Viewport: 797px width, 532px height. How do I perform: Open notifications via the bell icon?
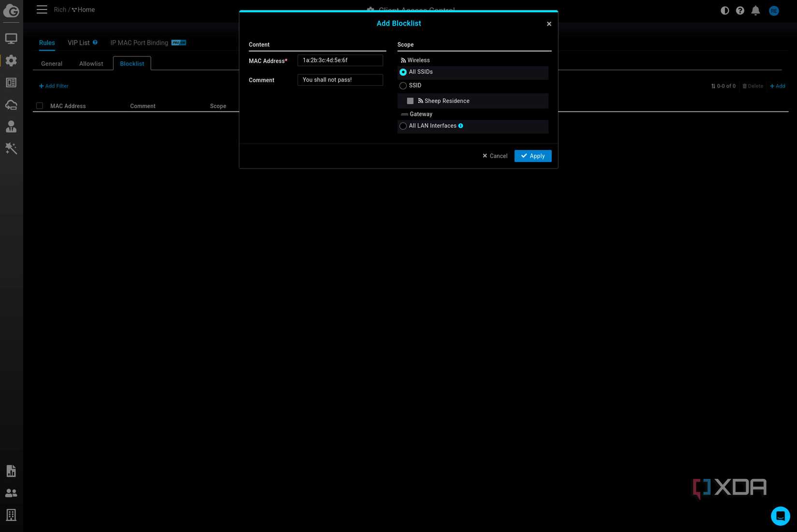tap(756, 10)
